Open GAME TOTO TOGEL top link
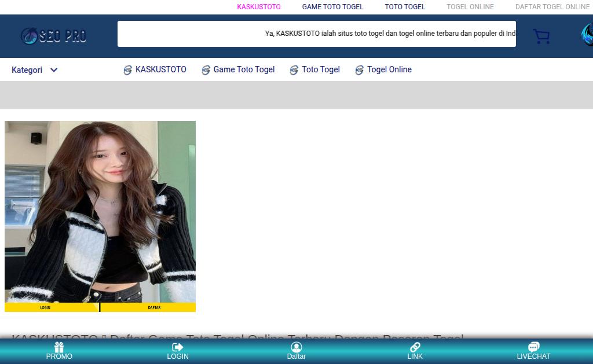Viewport: 593px width, 364px height. (332, 7)
